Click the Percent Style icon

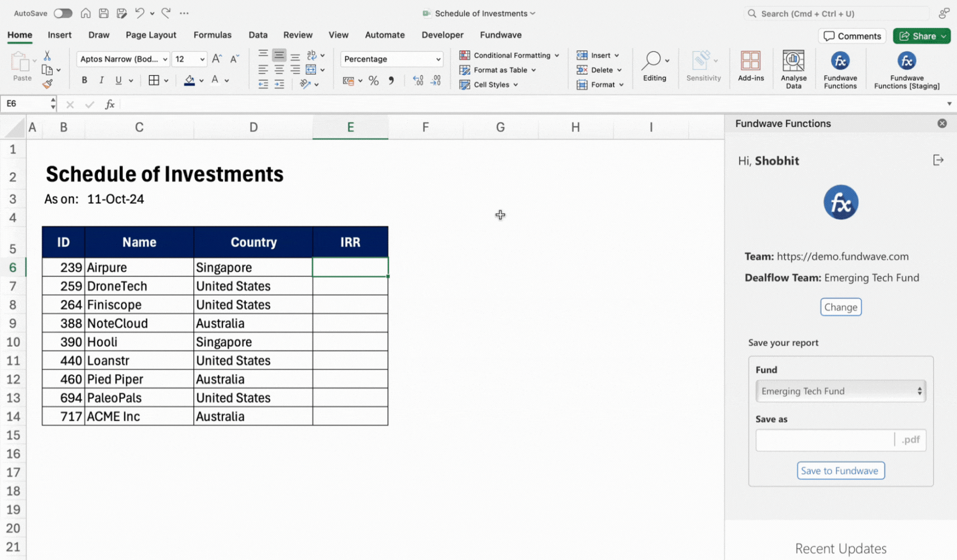(x=374, y=81)
